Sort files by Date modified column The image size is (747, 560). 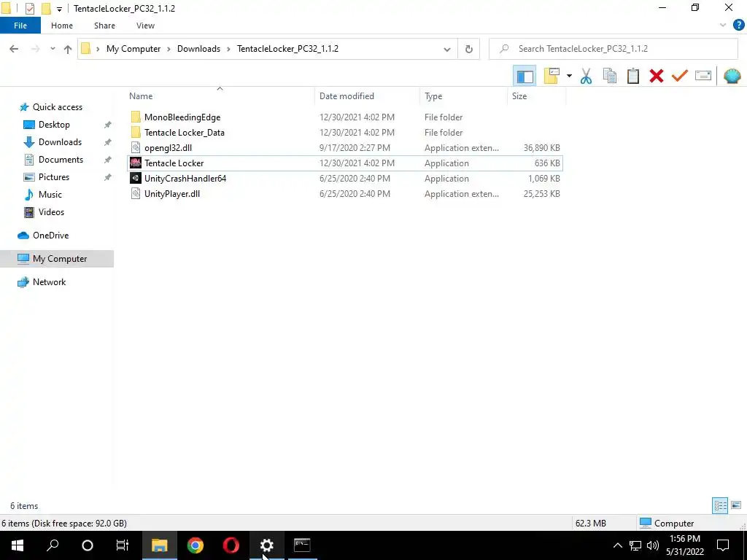click(x=347, y=96)
